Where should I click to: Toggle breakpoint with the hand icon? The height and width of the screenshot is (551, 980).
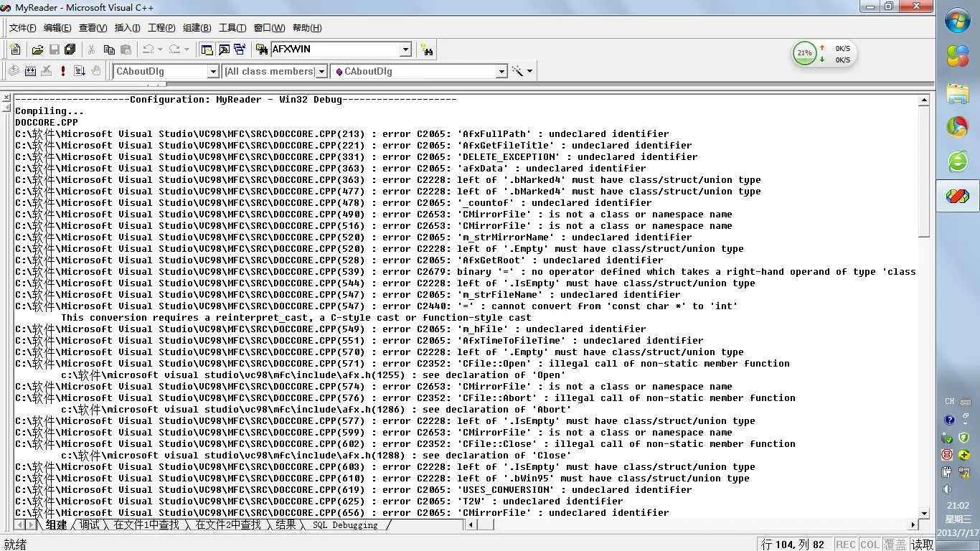click(96, 71)
